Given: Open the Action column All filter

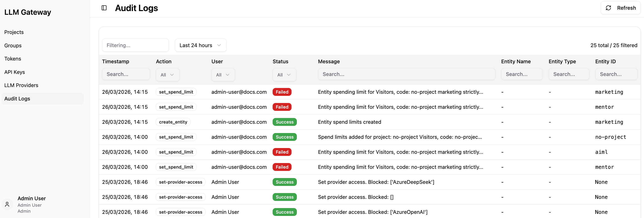Looking at the screenshot, I should tap(168, 75).
